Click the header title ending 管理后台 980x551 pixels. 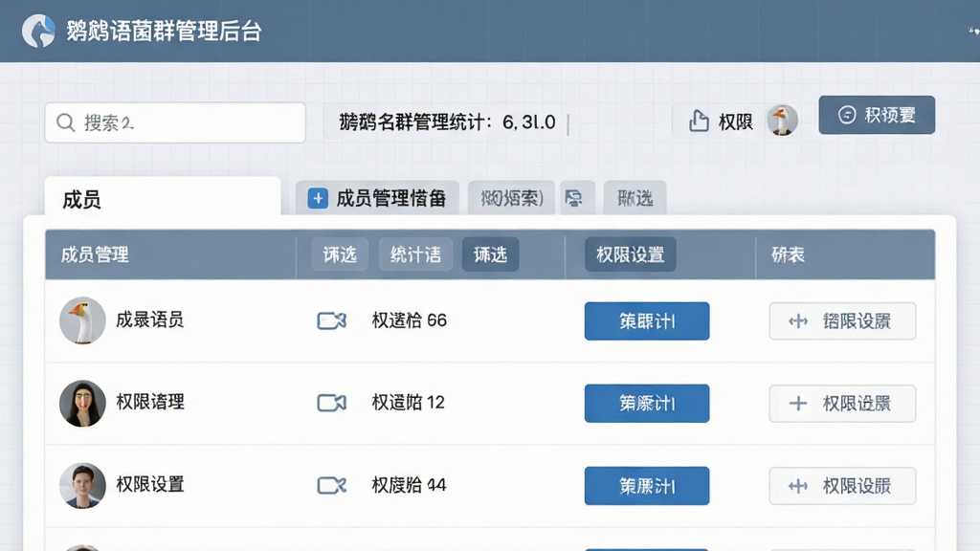[x=164, y=31]
